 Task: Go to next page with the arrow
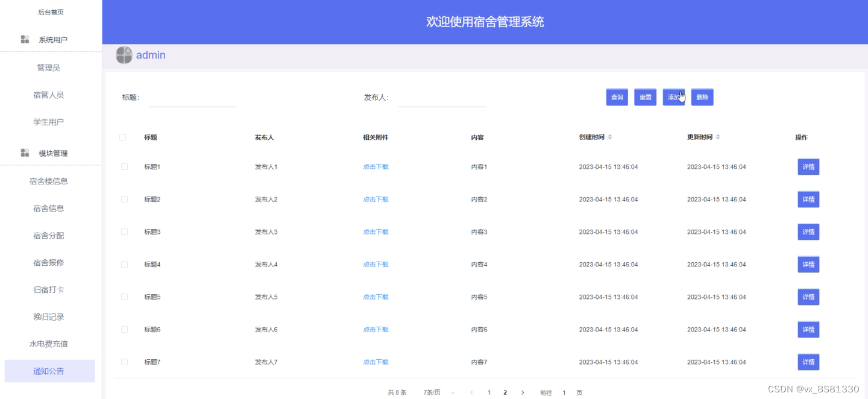[523, 392]
